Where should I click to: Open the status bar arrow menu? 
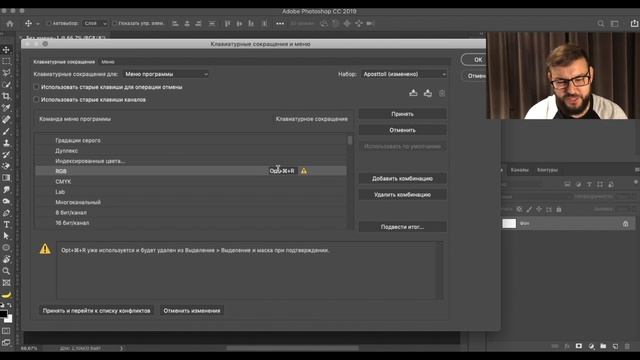point(121,348)
